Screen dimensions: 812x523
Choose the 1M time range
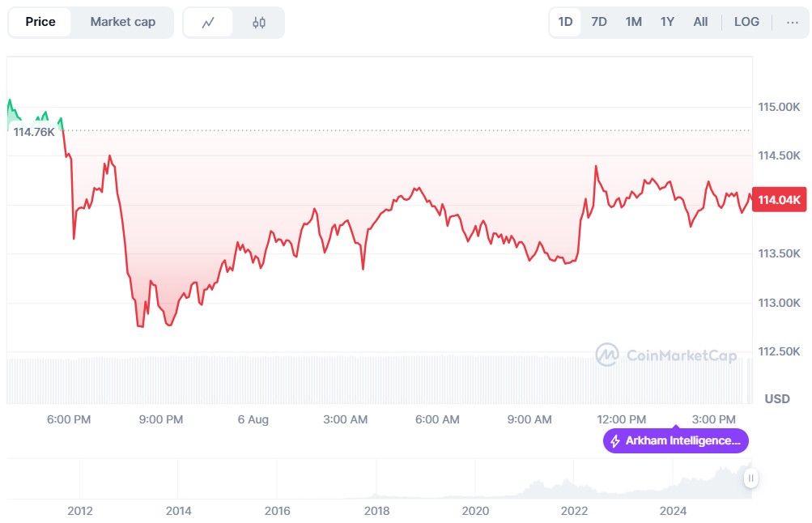click(633, 22)
